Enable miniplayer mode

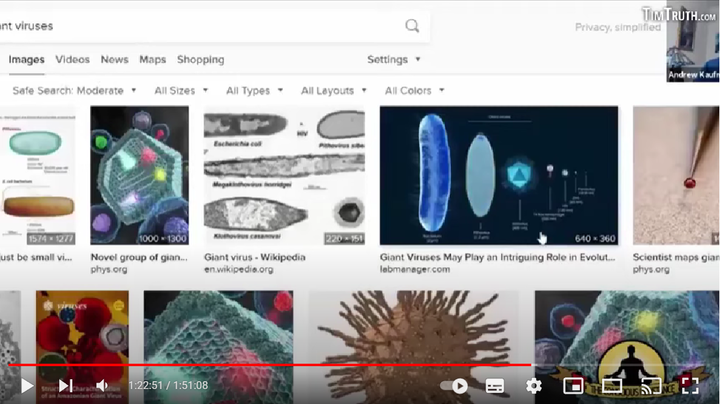[573, 386]
